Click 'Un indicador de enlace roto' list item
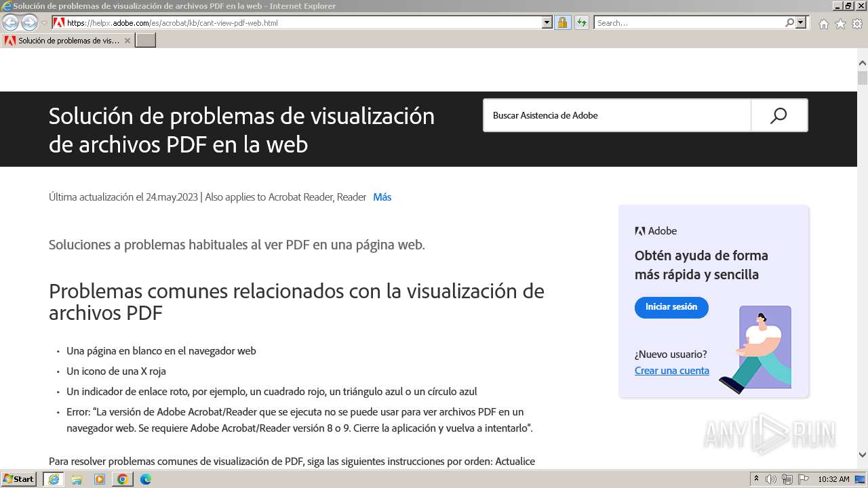Viewport: 868px width, 488px height. [x=272, y=392]
